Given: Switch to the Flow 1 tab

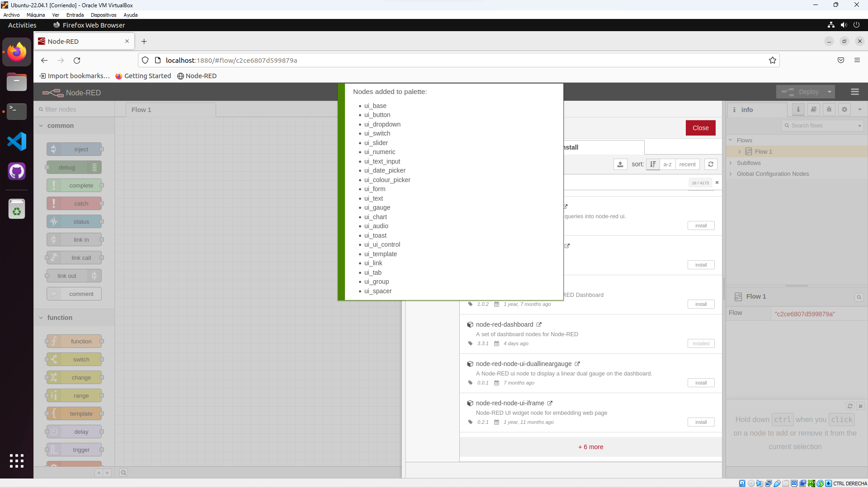Looking at the screenshot, I should 141,109.
